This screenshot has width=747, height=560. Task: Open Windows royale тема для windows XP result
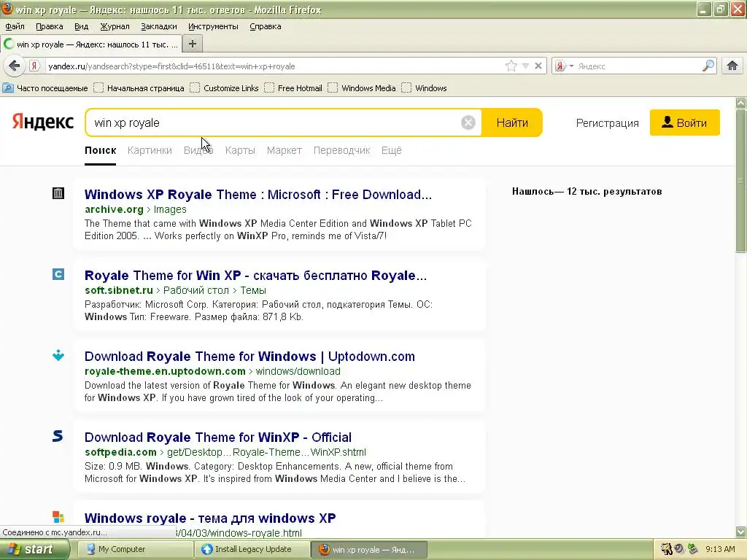(210, 518)
